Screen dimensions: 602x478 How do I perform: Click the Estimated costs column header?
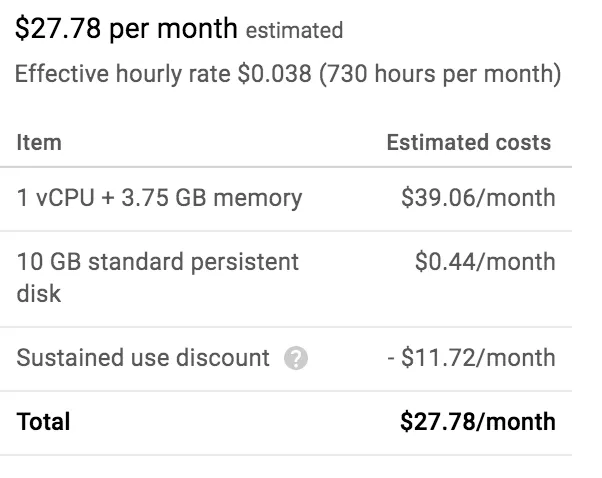pos(469,142)
